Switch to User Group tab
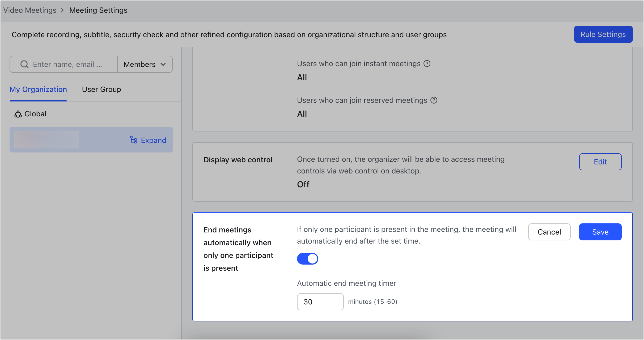Screen dimensions: 644x340 (x=101, y=90)
